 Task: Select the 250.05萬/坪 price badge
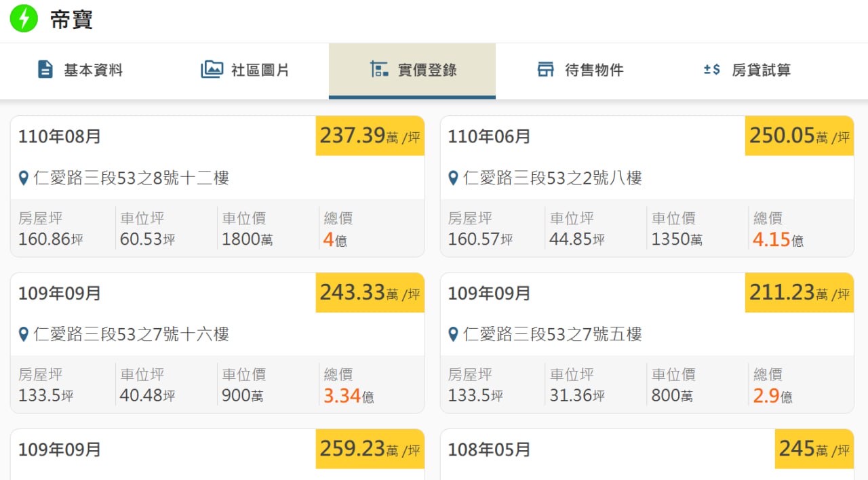(799, 136)
